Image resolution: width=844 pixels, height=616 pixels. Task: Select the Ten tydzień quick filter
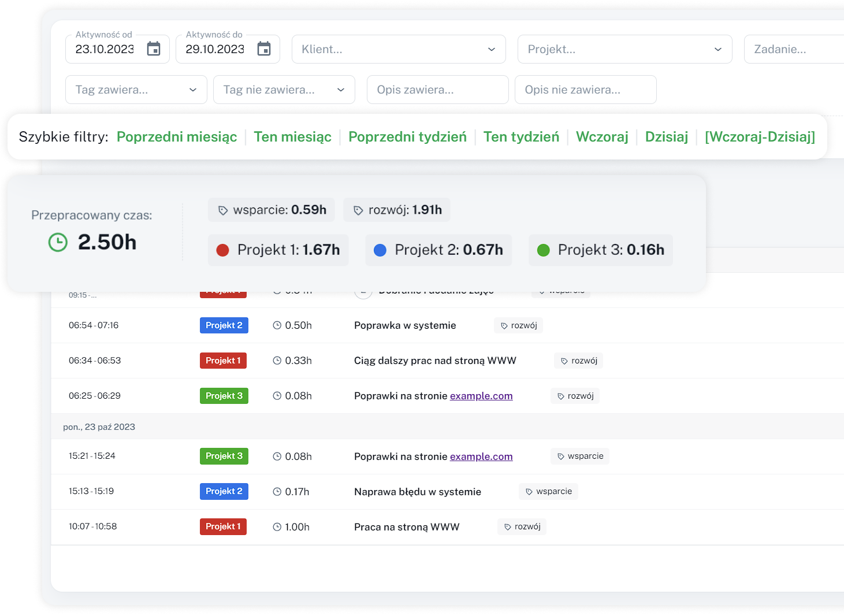point(521,137)
